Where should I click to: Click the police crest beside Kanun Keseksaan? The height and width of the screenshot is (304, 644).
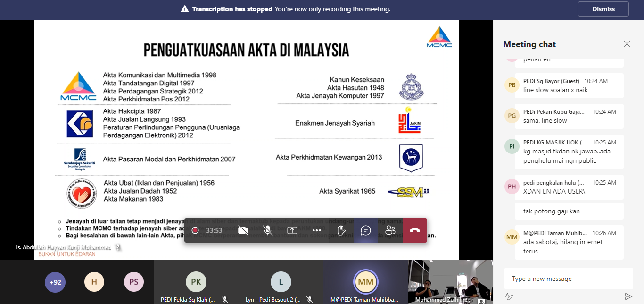tap(411, 87)
